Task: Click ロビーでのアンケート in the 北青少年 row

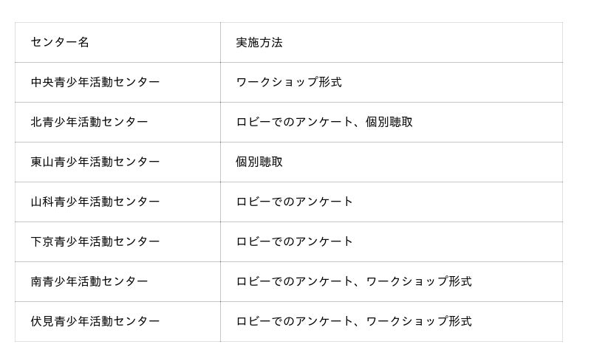Action: pyautogui.click(x=295, y=122)
